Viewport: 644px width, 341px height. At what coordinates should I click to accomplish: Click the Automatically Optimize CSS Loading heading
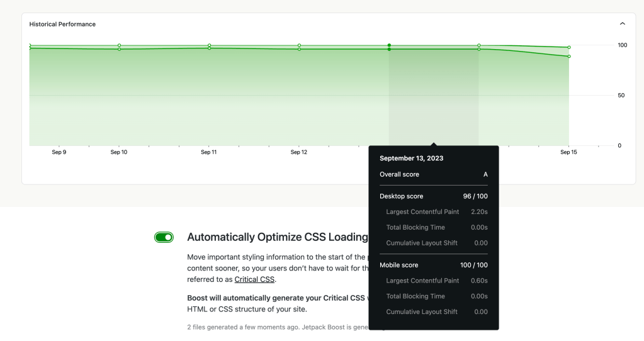point(277,237)
